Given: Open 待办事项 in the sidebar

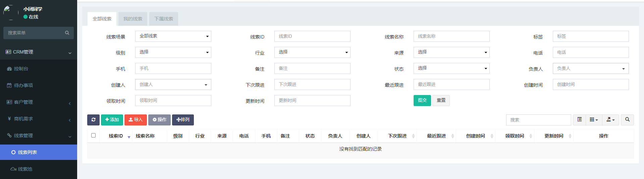Looking at the screenshot, I should pyautogui.click(x=39, y=85).
